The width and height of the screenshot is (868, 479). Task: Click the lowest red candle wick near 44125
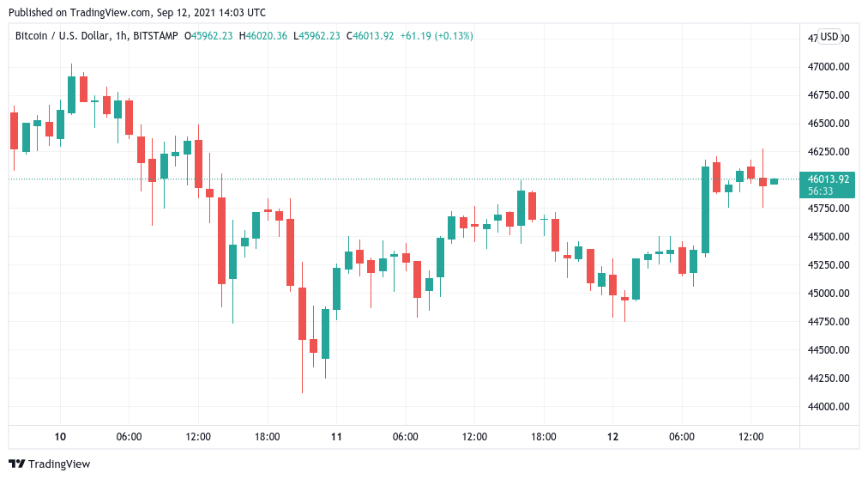click(x=302, y=367)
